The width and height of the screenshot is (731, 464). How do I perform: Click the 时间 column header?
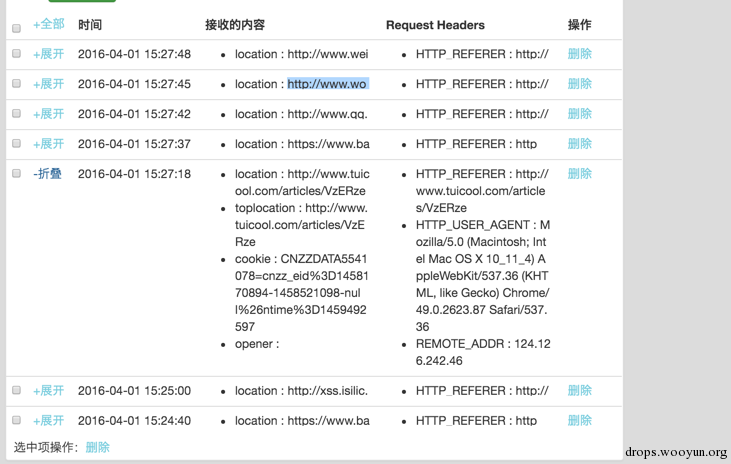click(90, 25)
